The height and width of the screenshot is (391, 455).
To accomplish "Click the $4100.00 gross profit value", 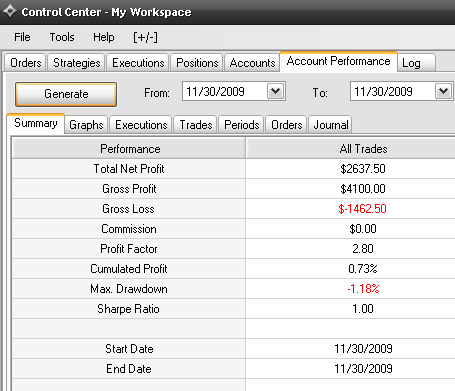I will pos(363,189).
